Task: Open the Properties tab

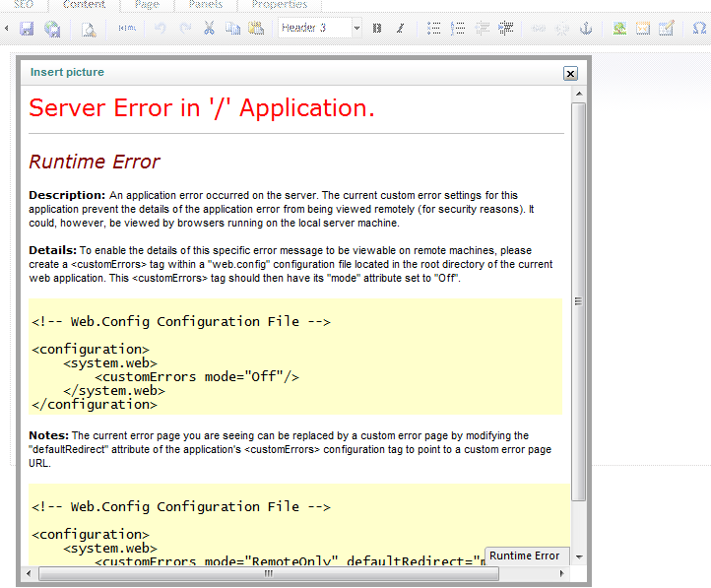Action: pos(279,5)
